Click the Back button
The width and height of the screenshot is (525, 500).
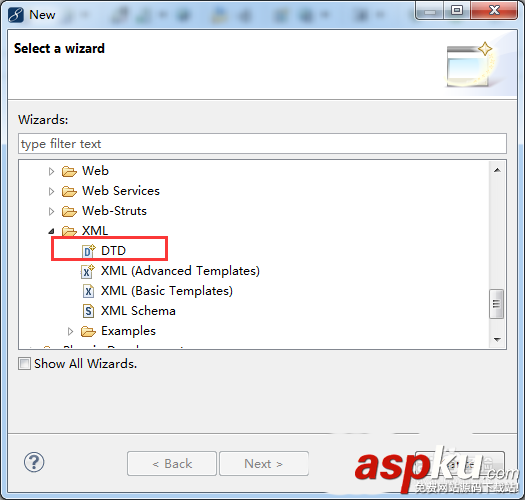172,463
